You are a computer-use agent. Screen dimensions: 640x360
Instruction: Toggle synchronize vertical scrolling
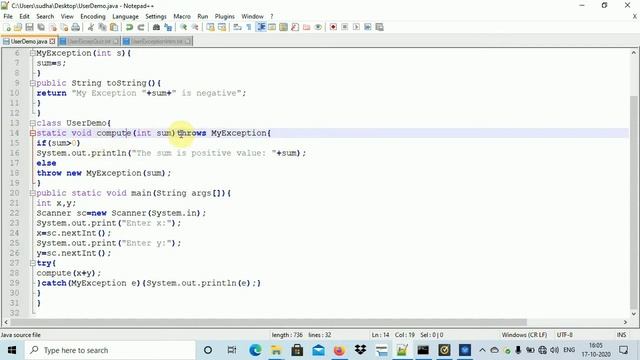click(210, 27)
